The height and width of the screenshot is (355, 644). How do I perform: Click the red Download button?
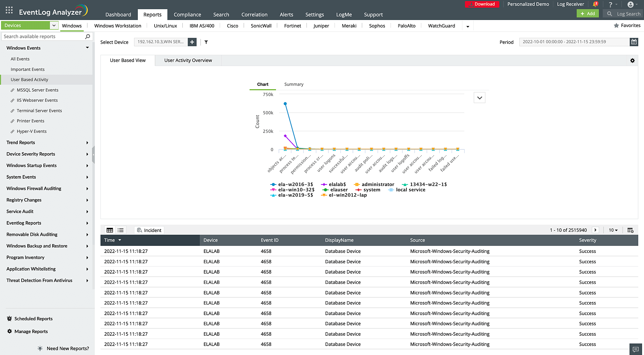point(482,4)
